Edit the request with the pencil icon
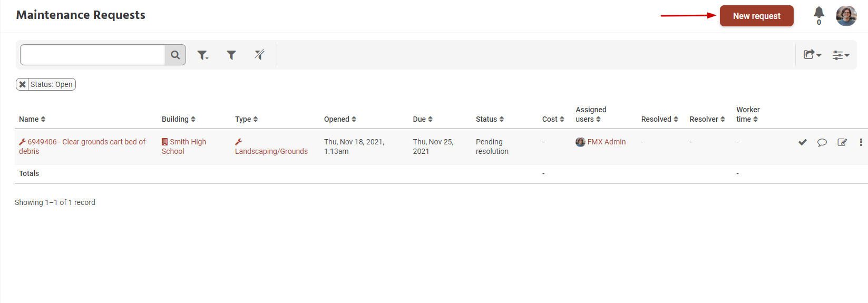 842,142
